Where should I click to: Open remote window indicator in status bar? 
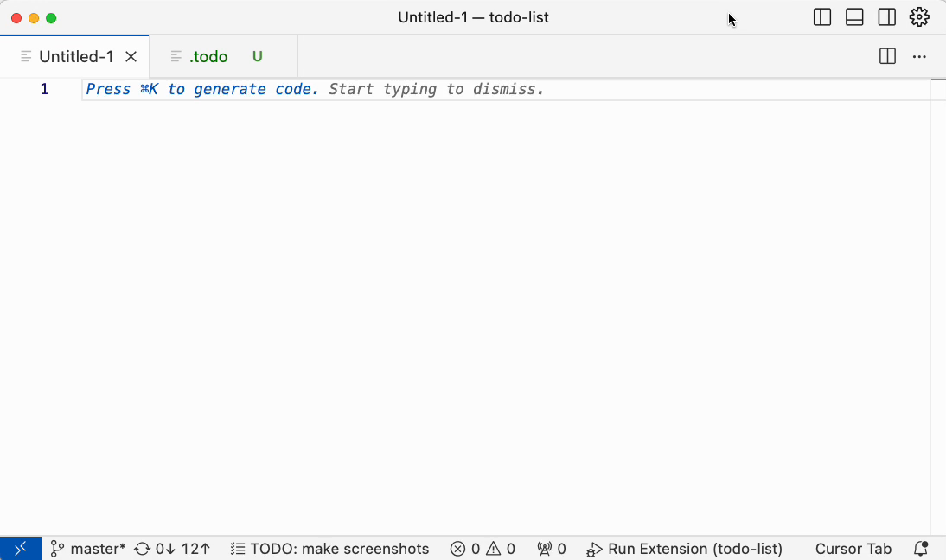(x=21, y=549)
